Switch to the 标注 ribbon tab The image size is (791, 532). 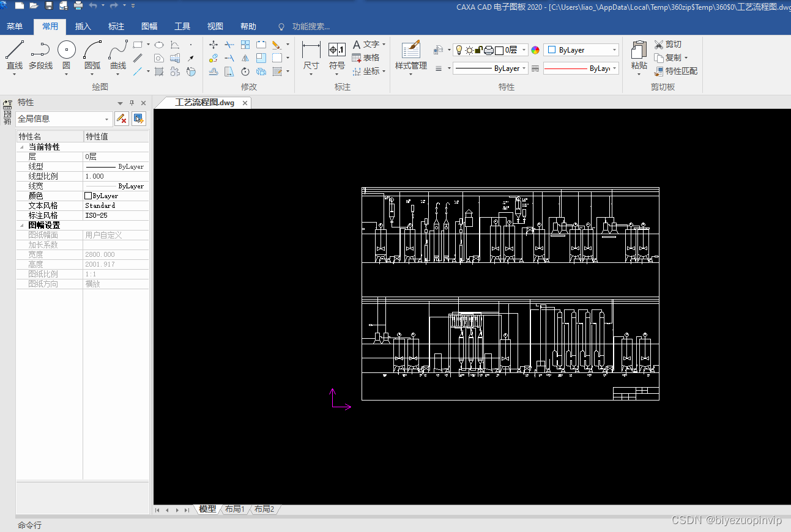tap(116, 26)
